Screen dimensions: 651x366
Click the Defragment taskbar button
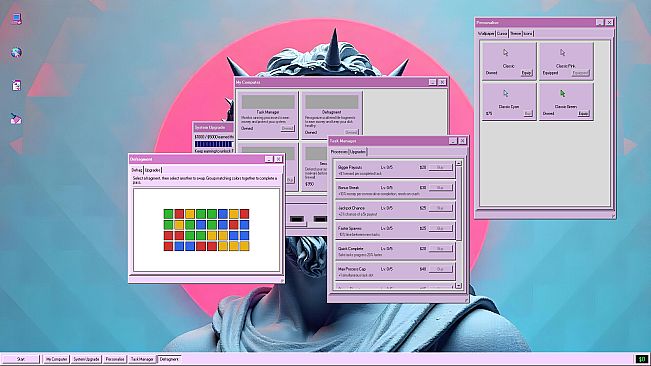pyautogui.click(x=169, y=359)
